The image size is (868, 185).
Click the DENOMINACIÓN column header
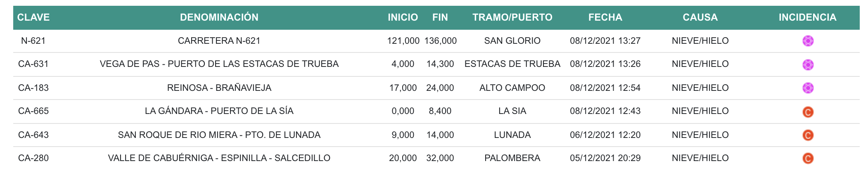(219, 17)
